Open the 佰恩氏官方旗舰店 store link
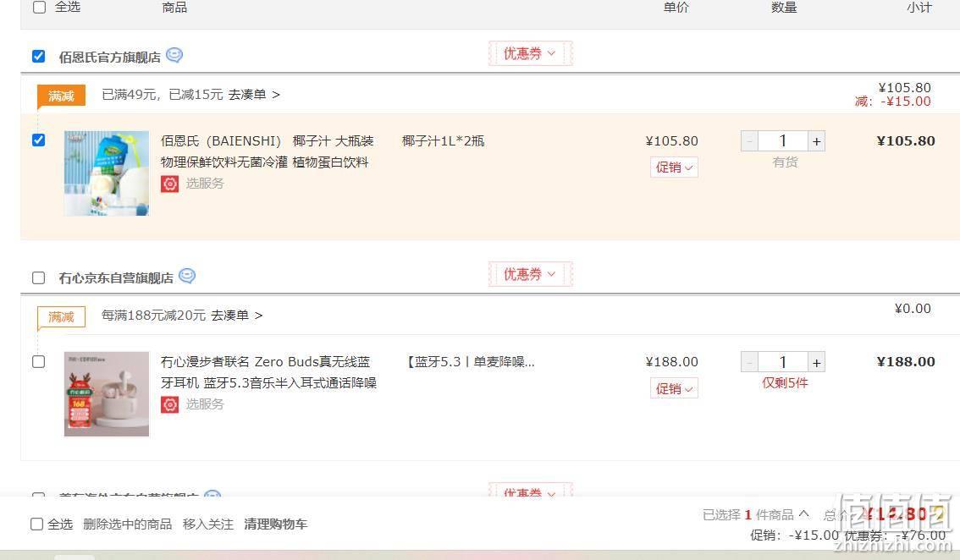Screen dimensions: 960x560 [x=109, y=58]
